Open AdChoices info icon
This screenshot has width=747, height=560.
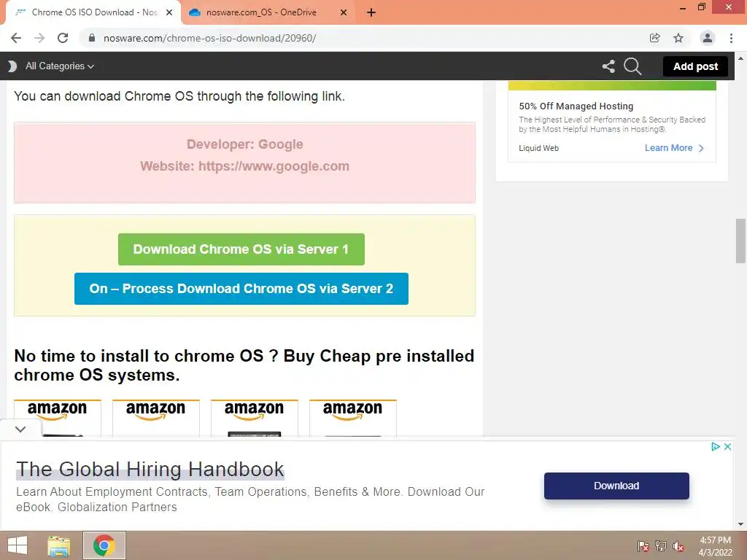click(x=715, y=447)
